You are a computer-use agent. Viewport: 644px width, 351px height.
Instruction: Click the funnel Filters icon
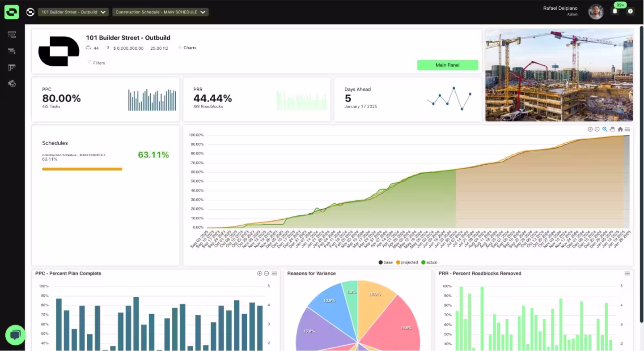coord(89,63)
